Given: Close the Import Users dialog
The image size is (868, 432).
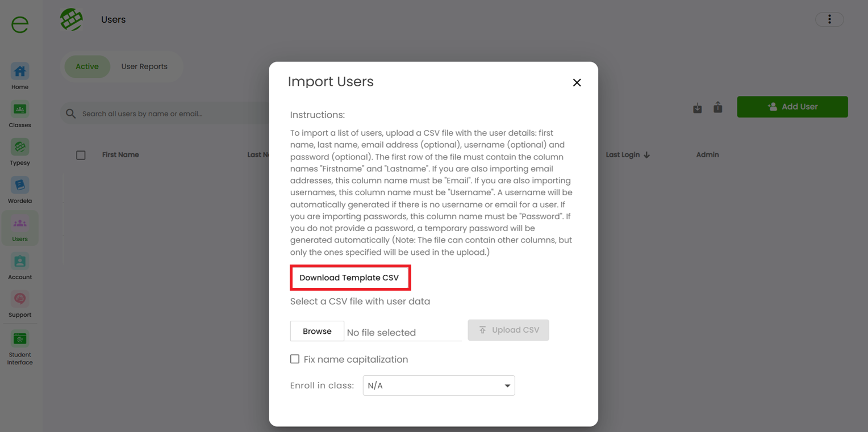Looking at the screenshot, I should click(x=577, y=82).
